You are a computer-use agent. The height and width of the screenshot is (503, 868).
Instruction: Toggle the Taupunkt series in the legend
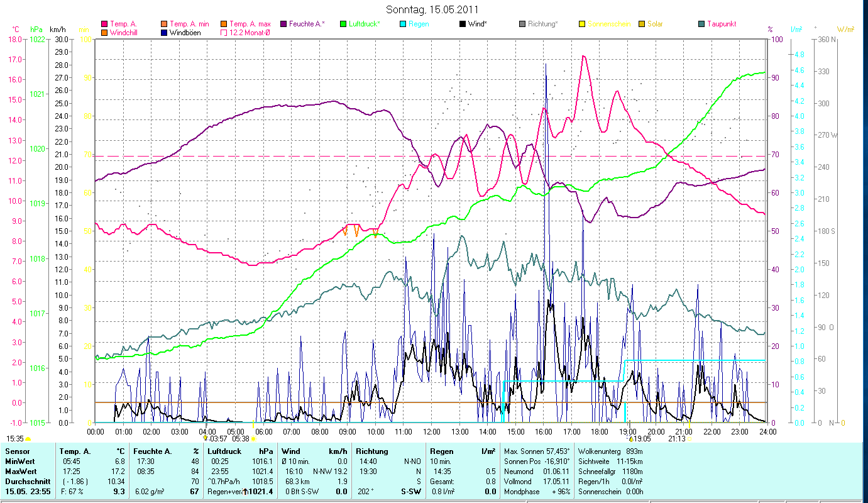701,24
